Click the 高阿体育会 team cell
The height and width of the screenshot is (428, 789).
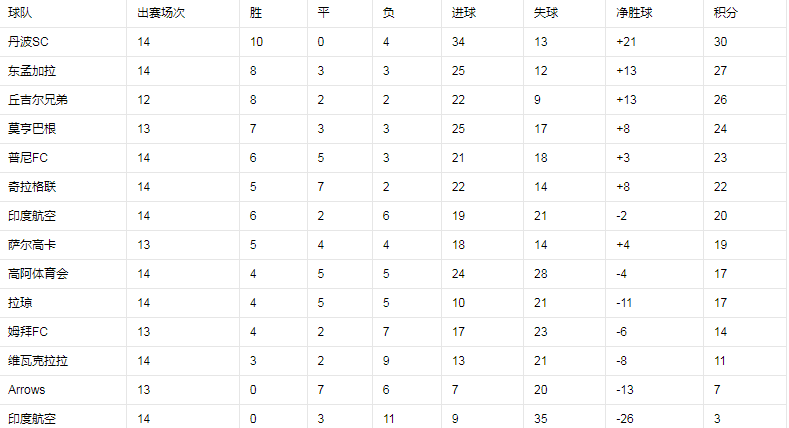click(38, 274)
